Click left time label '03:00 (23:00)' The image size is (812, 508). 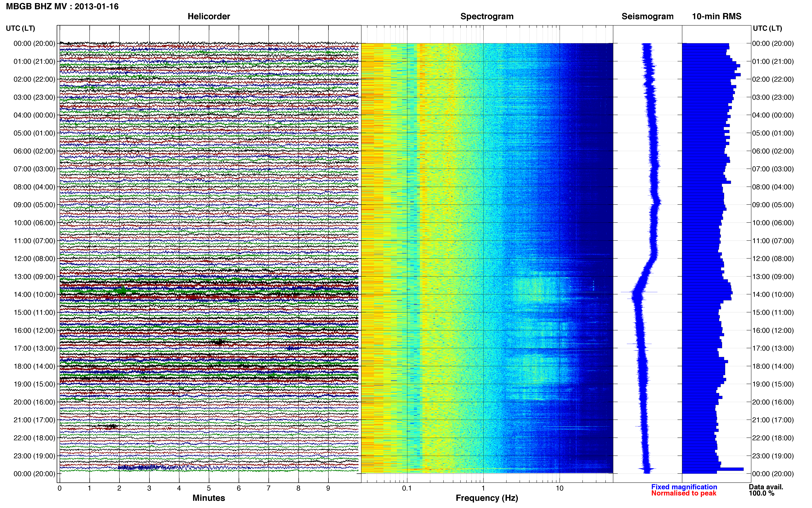click(34, 97)
